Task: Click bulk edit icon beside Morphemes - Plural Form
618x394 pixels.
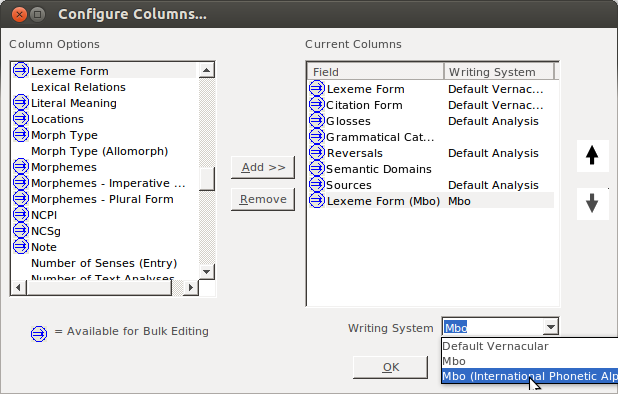Action: click(x=20, y=198)
